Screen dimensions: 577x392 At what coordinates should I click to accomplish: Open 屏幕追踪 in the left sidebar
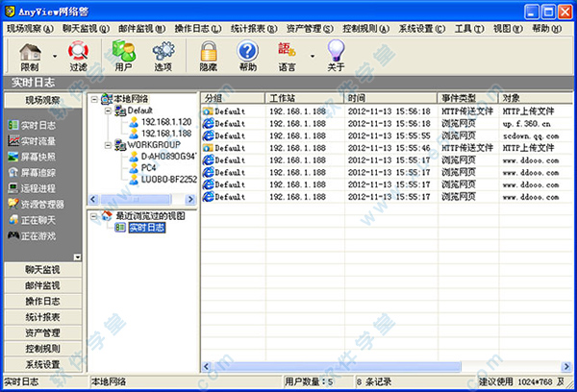click(32, 173)
